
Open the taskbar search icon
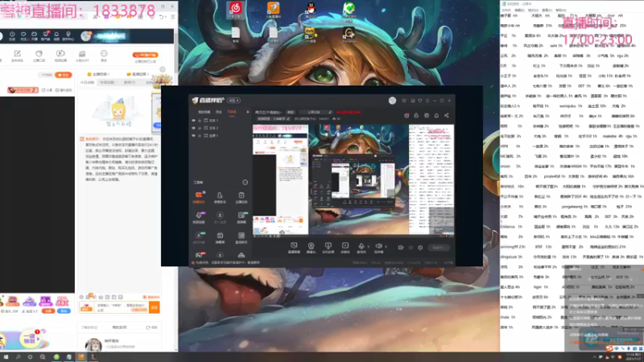(18, 357)
